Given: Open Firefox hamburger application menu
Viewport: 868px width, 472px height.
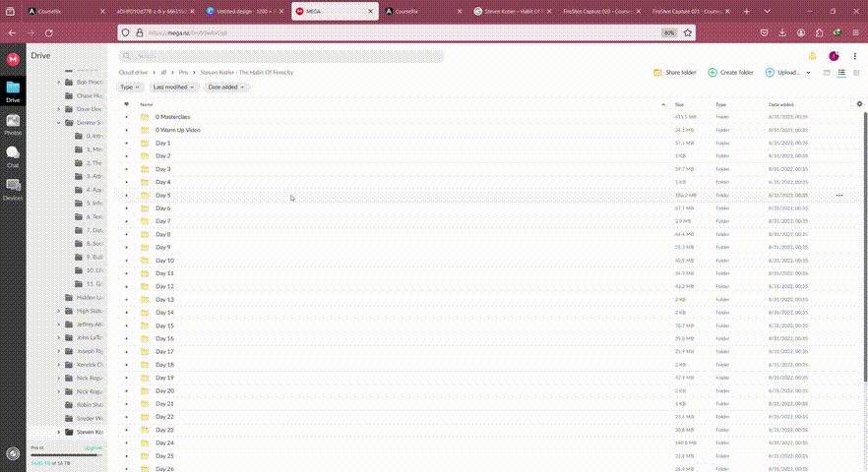Looking at the screenshot, I should point(856,32).
